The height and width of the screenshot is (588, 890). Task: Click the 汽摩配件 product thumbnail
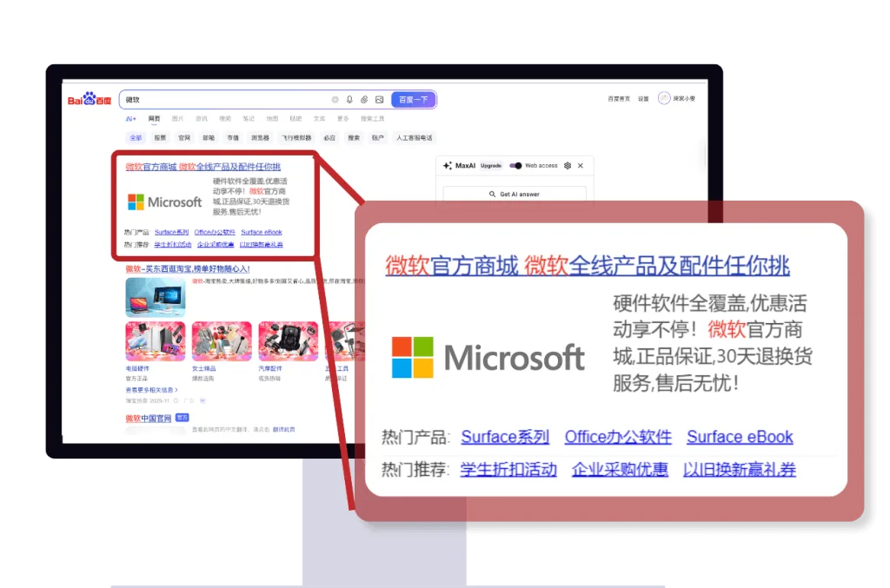[288, 340]
